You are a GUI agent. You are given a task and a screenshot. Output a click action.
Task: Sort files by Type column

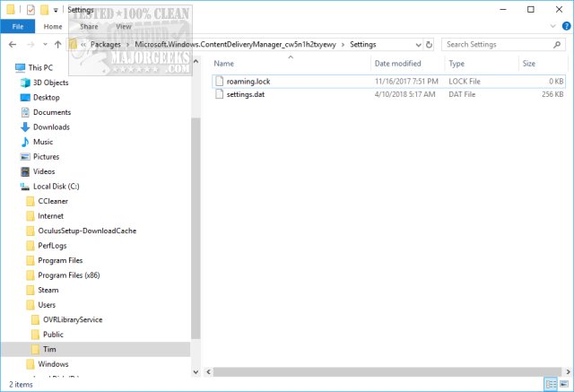(457, 64)
